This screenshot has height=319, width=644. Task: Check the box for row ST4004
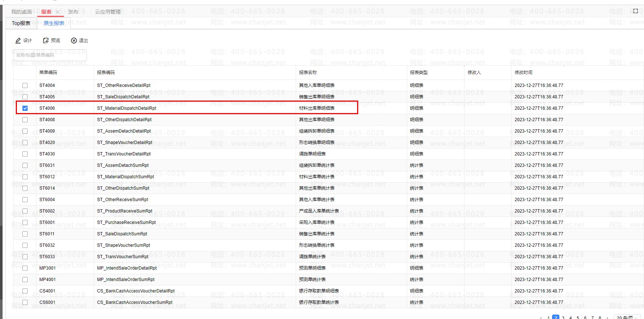click(x=25, y=85)
